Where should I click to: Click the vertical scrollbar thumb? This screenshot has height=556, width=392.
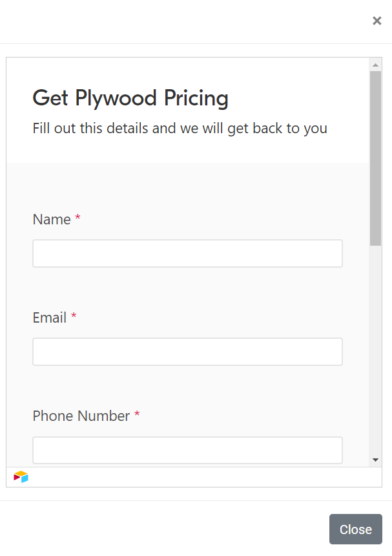point(375,158)
